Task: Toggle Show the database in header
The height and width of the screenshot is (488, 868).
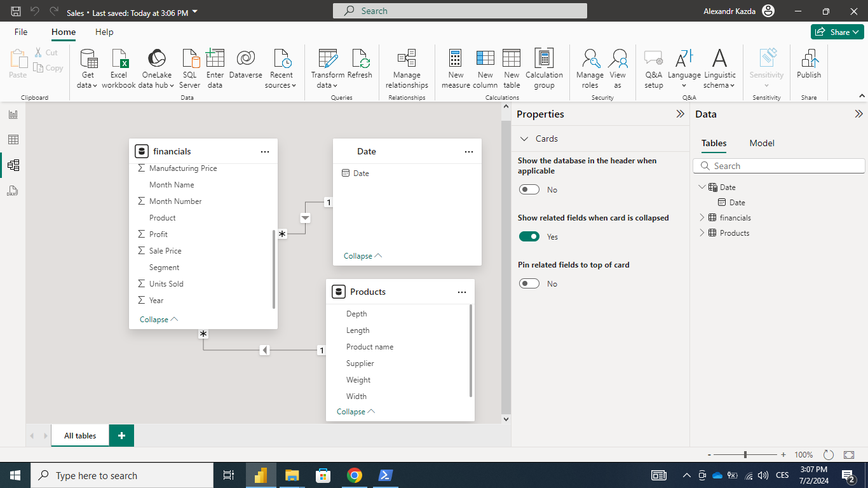Action: tap(529, 189)
